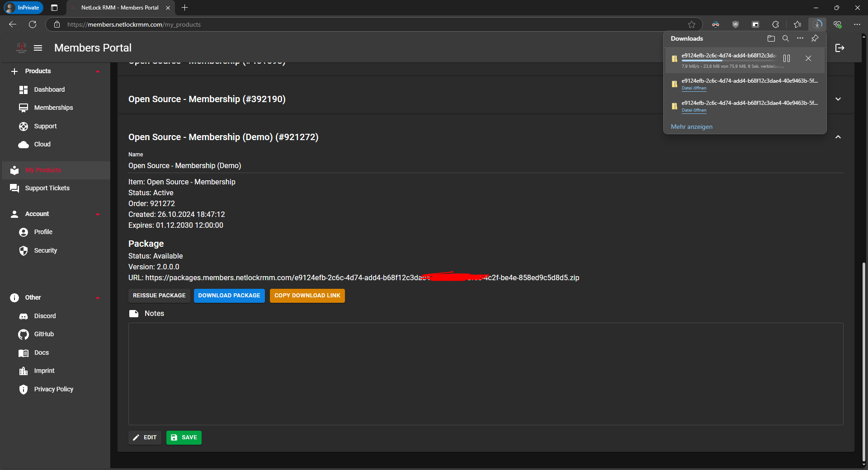
Task: Open downloads folder from Downloads panel
Action: pyautogui.click(x=771, y=38)
